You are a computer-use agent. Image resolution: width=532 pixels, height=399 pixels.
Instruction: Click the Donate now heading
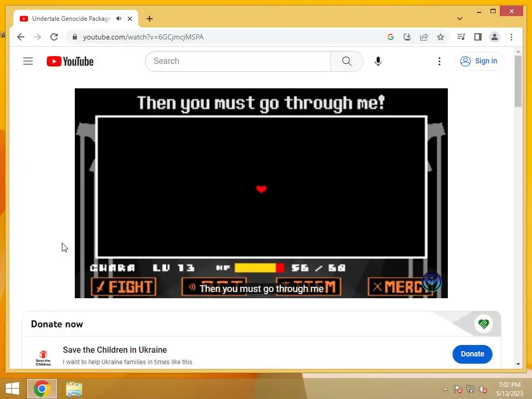[57, 324]
